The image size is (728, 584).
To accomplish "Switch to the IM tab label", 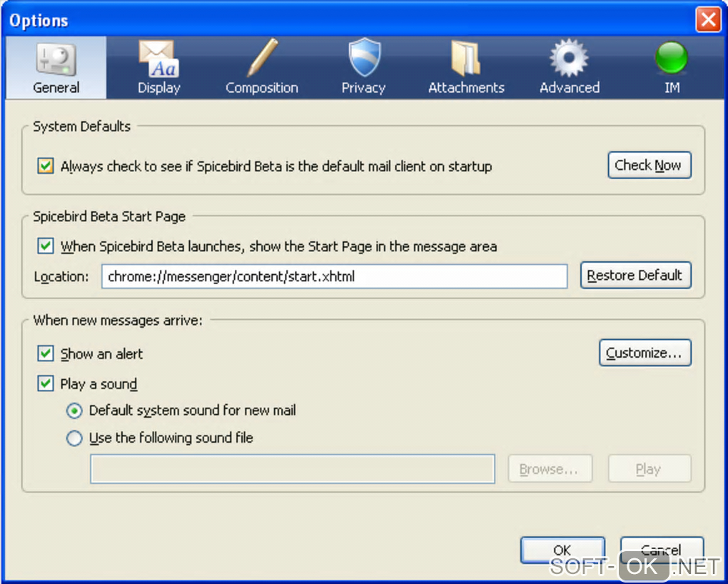I will (672, 88).
